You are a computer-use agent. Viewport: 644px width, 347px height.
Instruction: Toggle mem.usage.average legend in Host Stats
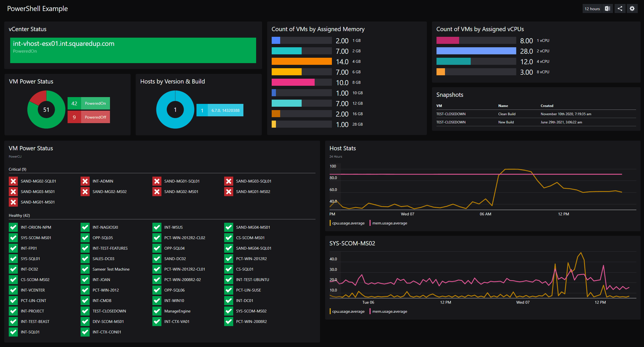pyautogui.click(x=388, y=223)
